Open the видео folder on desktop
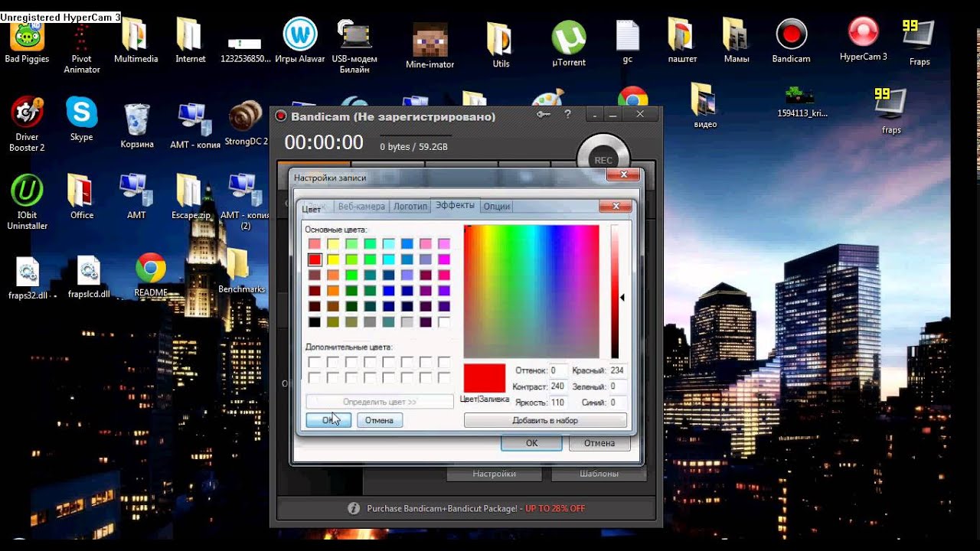980x551 pixels. (705, 106)
